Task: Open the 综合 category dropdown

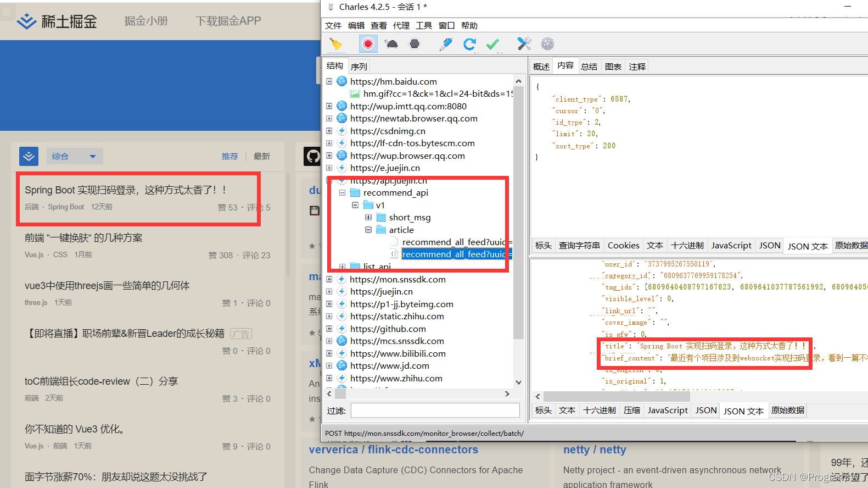Action: 74,156
